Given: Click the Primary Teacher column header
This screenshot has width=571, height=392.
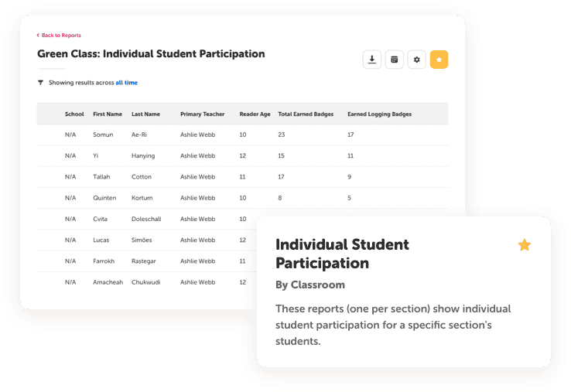Looking at the screenshot, I should point(202,114).
